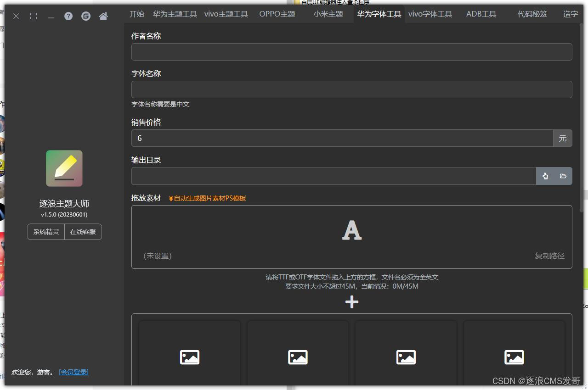
Task: Open the 自动生成图片素材PS模板 link
Action: [x=207, y=198]
